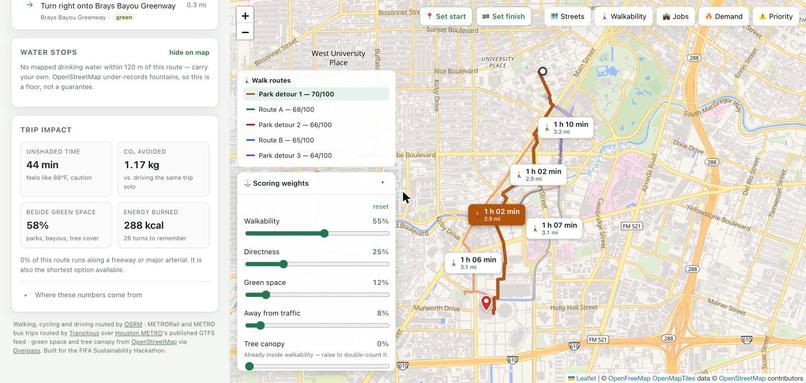The width and height of the screenshot is (806, 383).
Task: Click the 1 h 06 min route label
Action: 473,263
